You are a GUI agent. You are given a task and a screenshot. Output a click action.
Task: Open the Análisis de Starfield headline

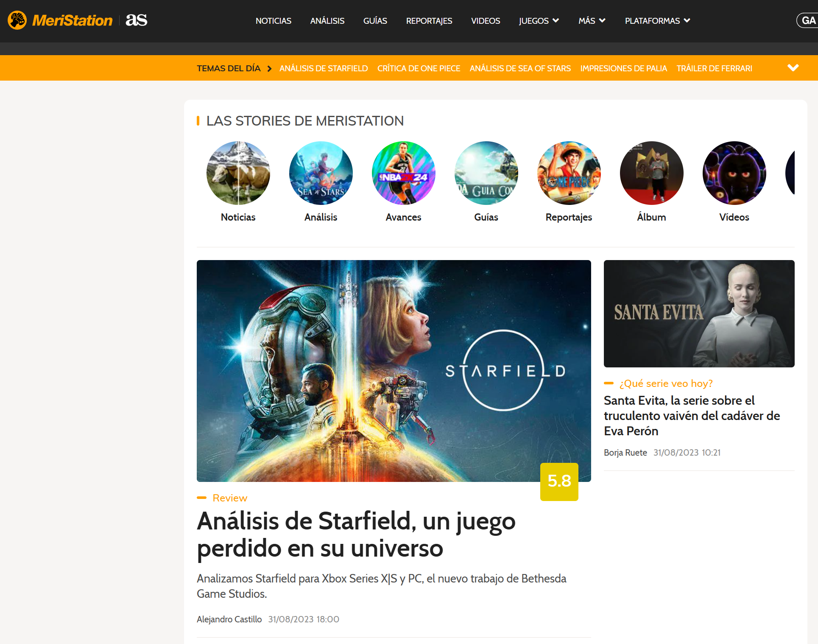(x=356, y=535)
